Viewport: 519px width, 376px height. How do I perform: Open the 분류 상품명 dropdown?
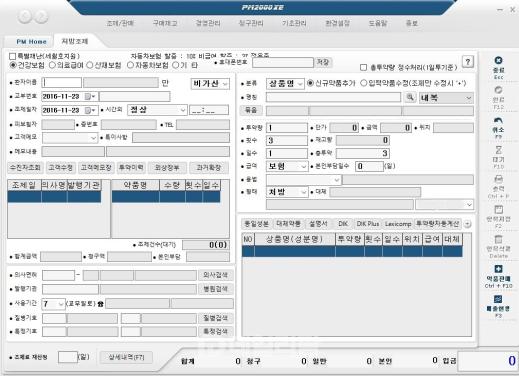click(285, 84)
